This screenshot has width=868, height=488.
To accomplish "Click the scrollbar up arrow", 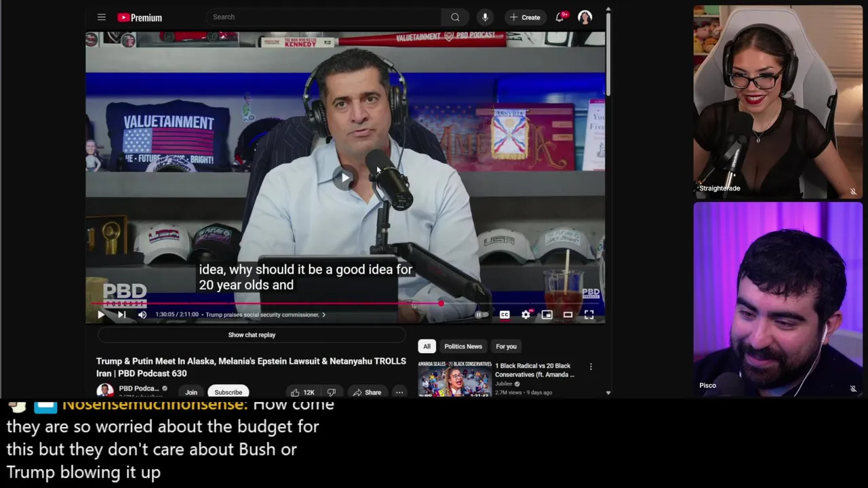I will pos(608,9).
